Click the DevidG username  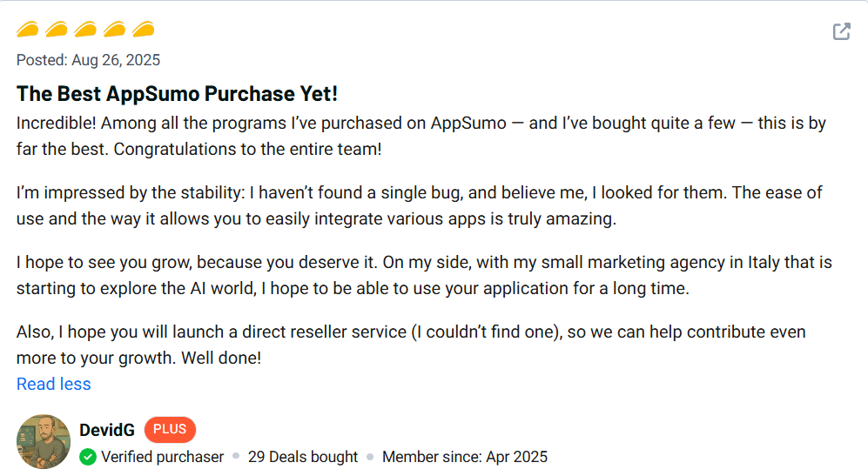click(x=108, y=430)
